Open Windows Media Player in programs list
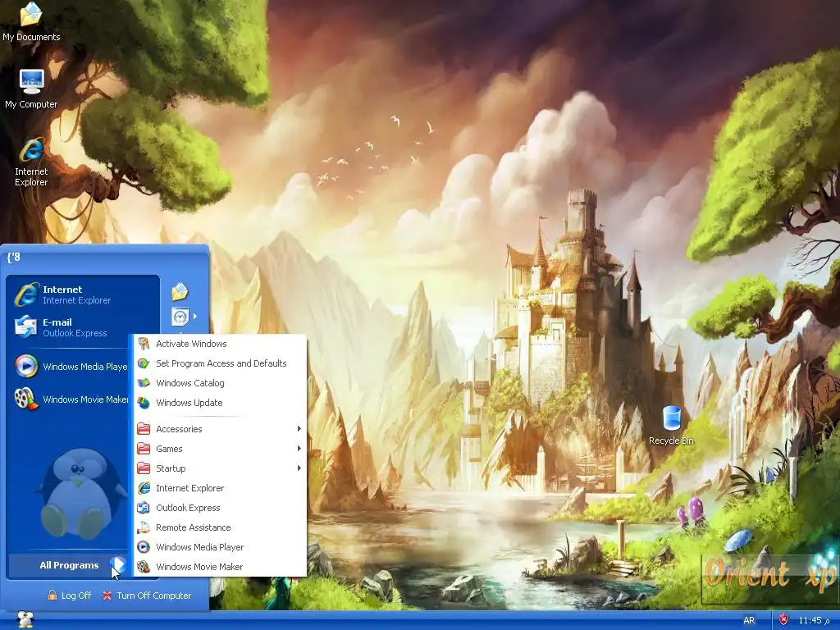840x630 pixels. pyautogui.click(x=220, y=547)
